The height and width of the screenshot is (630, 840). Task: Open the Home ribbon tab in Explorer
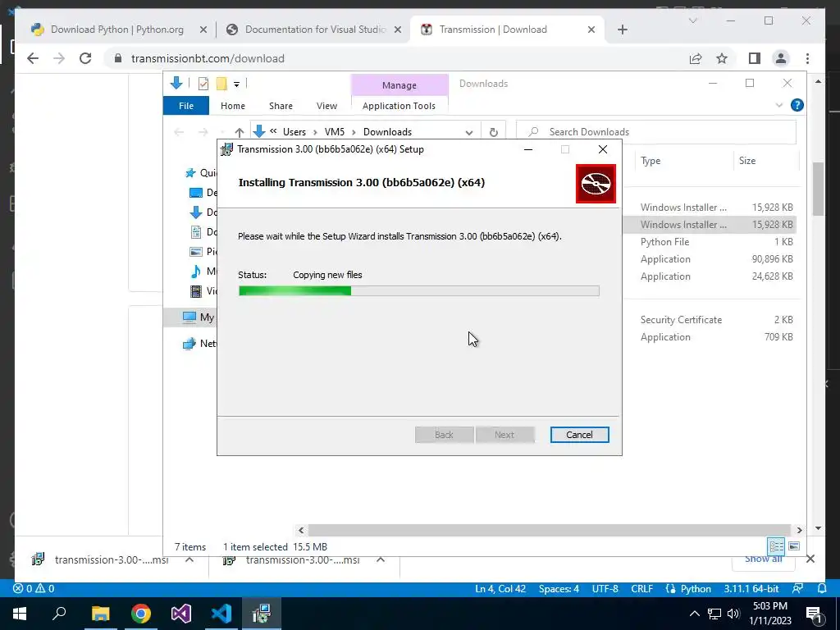232,106
